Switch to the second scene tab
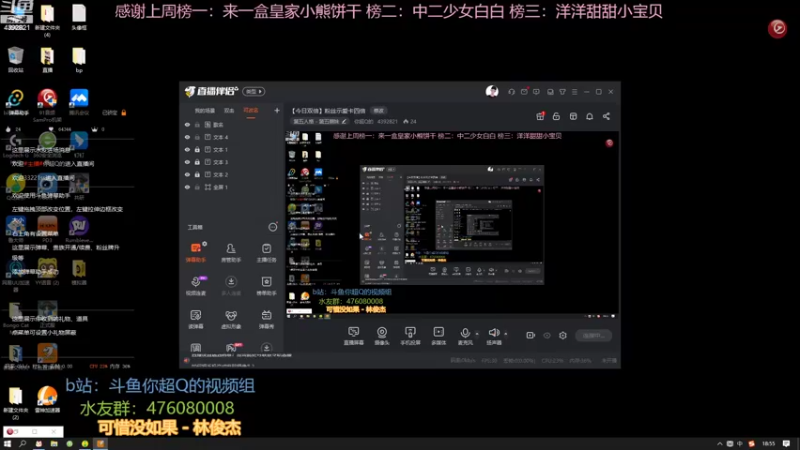The width and height of the screenshot is (800, 450). click(x=229, y=111)
